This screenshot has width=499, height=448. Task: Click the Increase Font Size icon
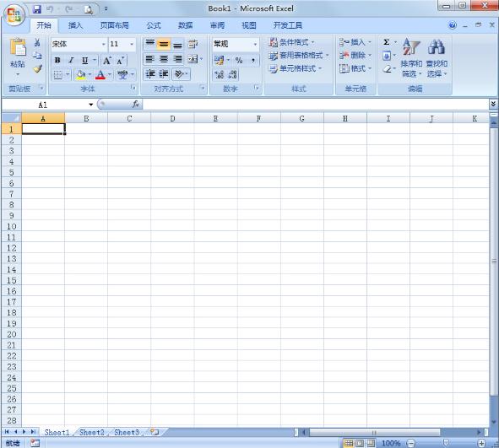coord(107,61)
